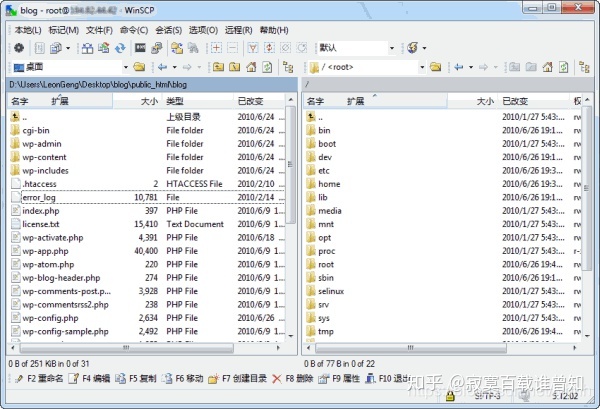This screenshot has width=600, height=409.
Task: Open the 文件(F) menu
Action: point(99,30)
